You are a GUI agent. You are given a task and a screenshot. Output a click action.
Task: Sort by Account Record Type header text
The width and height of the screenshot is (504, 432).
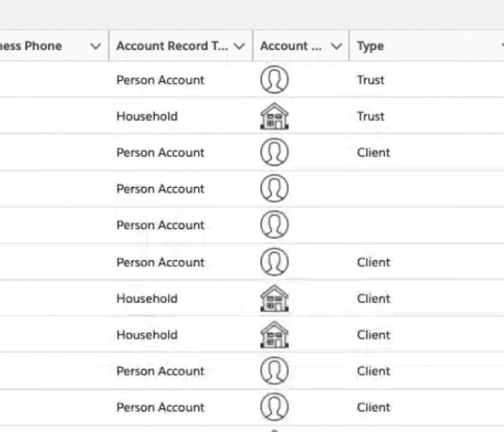172,46
